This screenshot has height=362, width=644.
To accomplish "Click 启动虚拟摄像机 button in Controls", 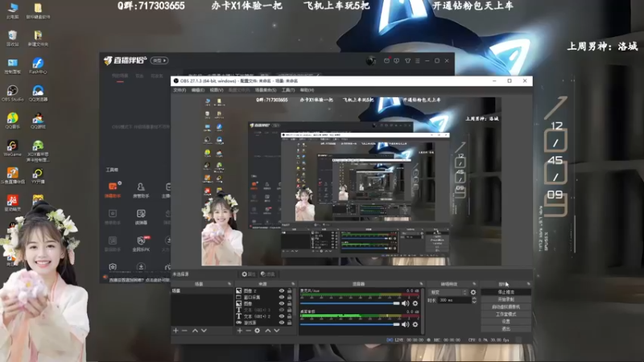I will [x=506, y=307].
